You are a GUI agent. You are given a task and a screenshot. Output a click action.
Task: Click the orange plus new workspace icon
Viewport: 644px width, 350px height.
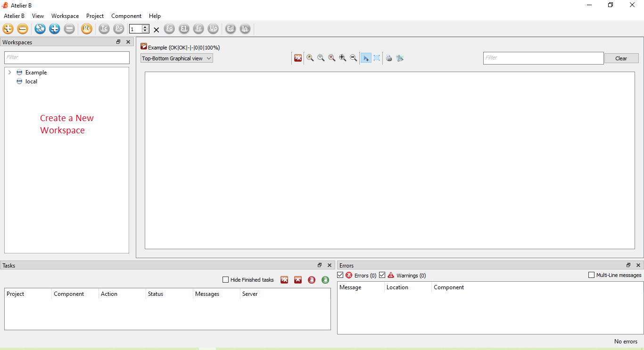pos(8,29)
